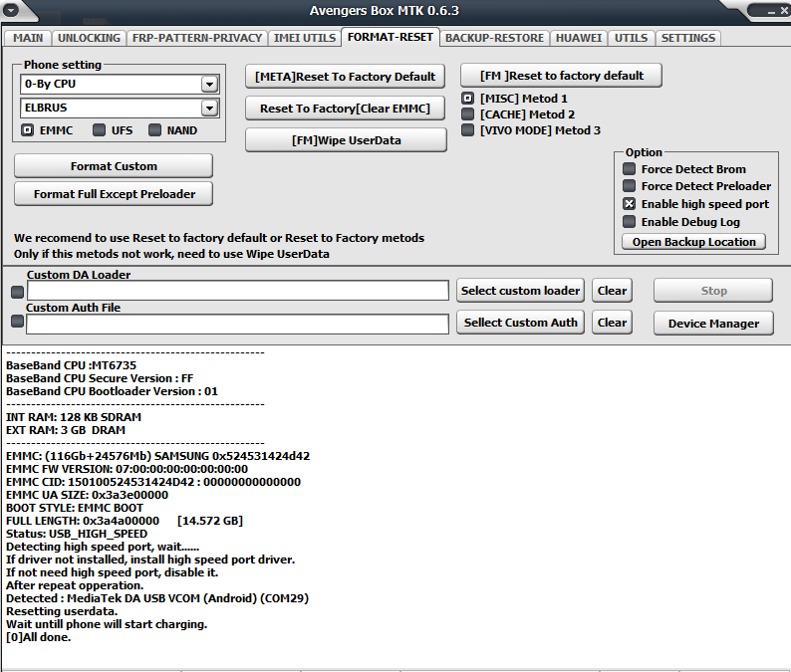Image resolution: width=791 pixels, height=672 pixels.
Task: Click the Format Custom button
Action: pyautogui.click(x=114, y=166)
